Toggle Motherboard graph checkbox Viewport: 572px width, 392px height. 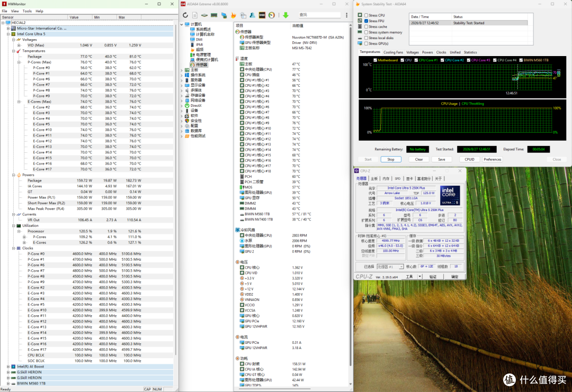tap(375, 60)
